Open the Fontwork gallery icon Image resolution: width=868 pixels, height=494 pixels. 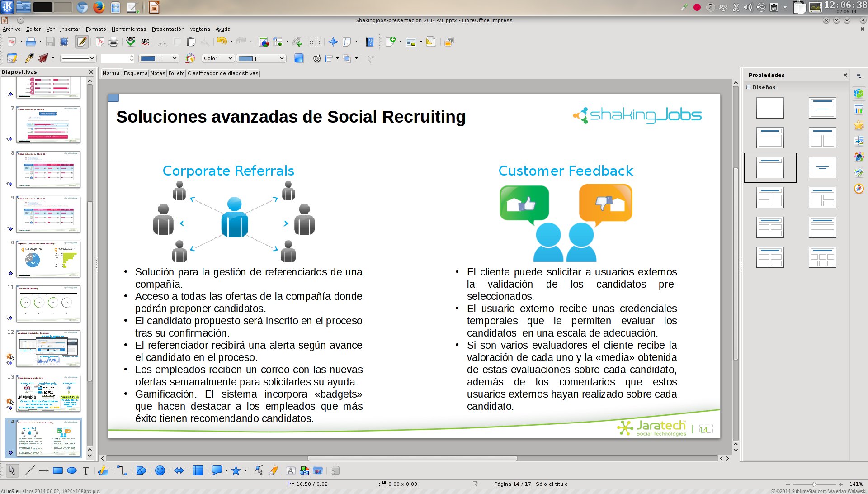point(291,471)
